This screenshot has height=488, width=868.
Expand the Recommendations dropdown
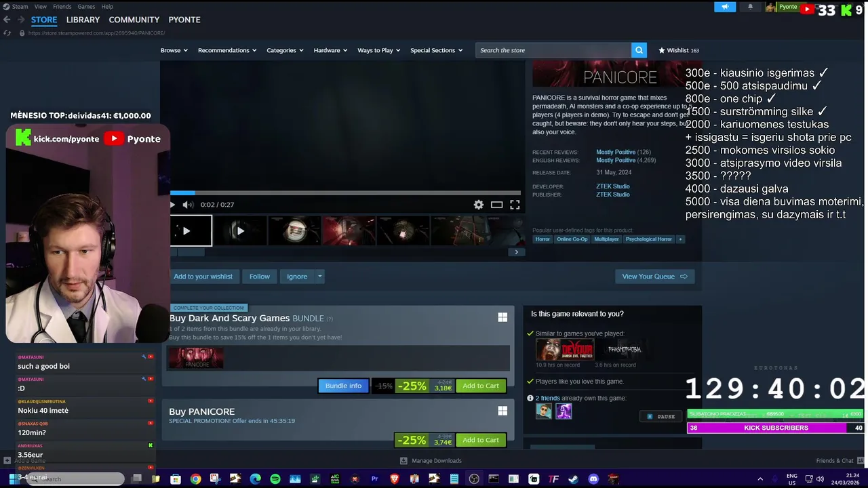point(227,50)
